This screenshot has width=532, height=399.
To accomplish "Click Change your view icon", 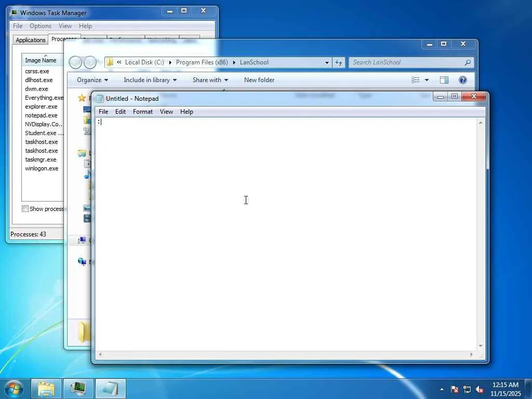I will (x=415, y=80).
